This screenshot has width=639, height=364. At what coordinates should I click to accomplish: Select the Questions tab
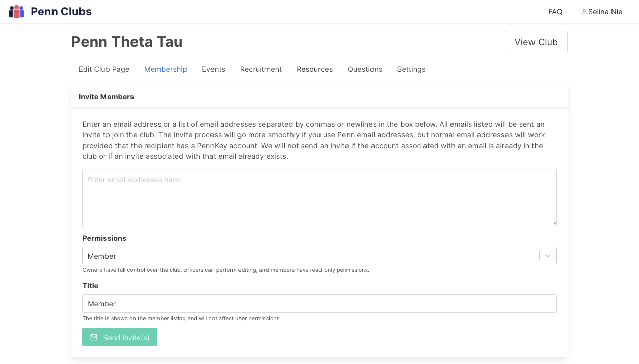365,69
